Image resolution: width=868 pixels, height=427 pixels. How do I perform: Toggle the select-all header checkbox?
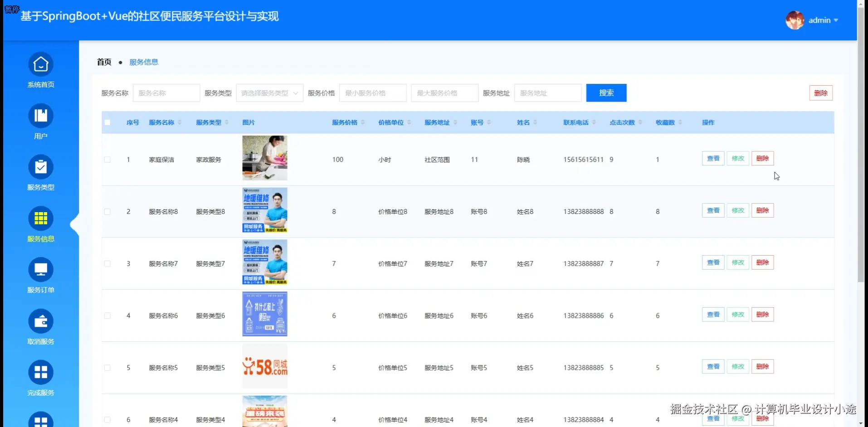pos(107,122)
